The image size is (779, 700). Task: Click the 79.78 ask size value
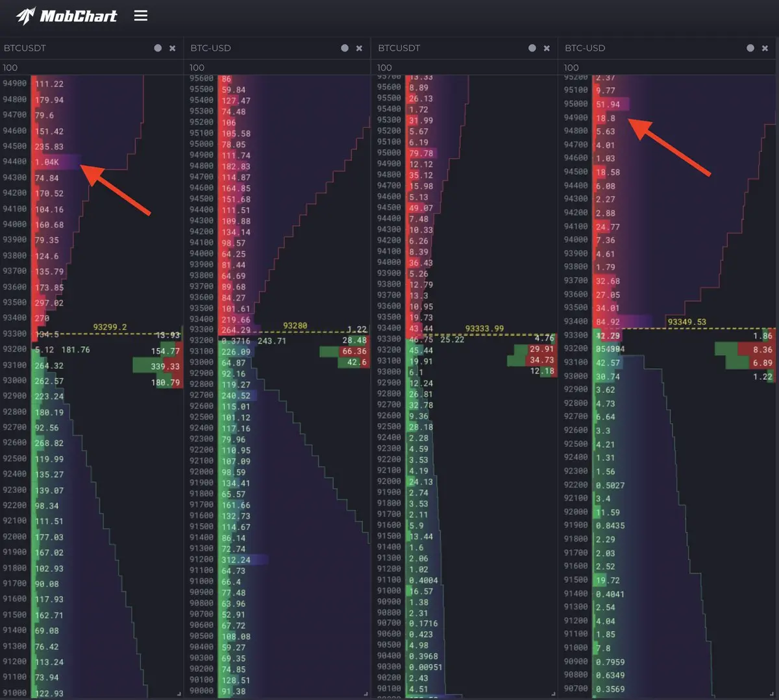pyautogui.click(x=421, y=154)
